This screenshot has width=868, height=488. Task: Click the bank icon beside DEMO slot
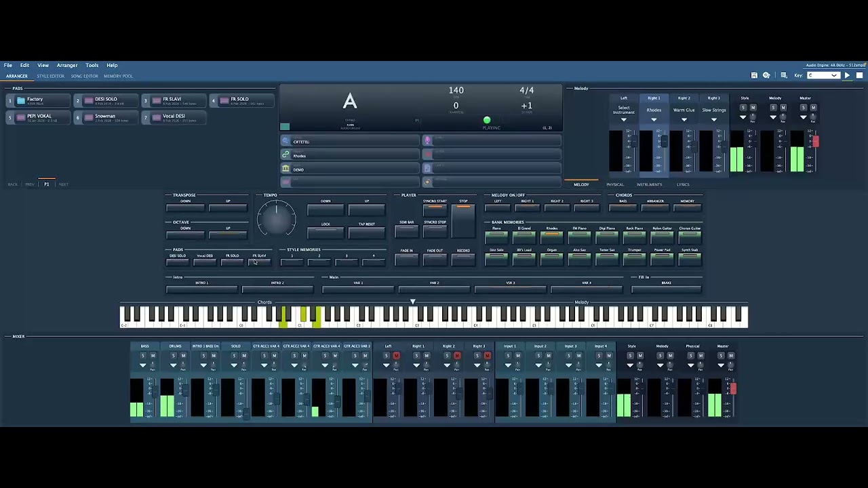tap(285, 169)
